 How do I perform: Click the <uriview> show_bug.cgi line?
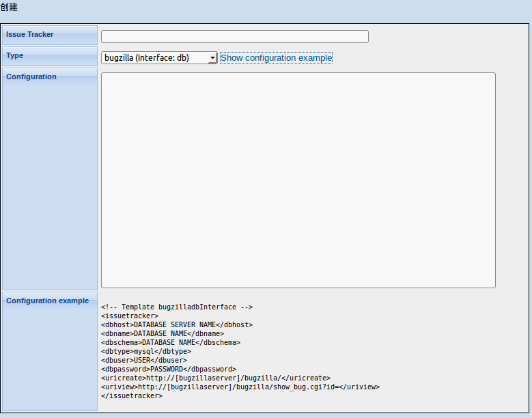click(240, 387)
